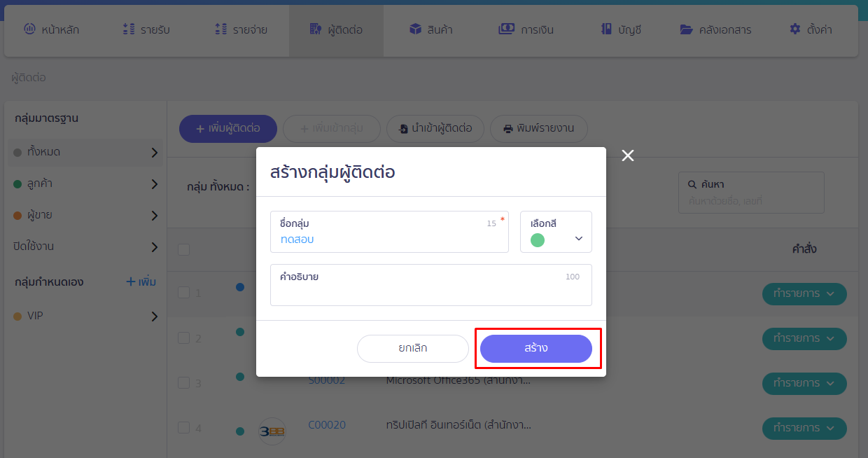The width and height of the screenshot is (868, 458).
Task: Click the create button in dialog
Action: (x=535, y=348)
